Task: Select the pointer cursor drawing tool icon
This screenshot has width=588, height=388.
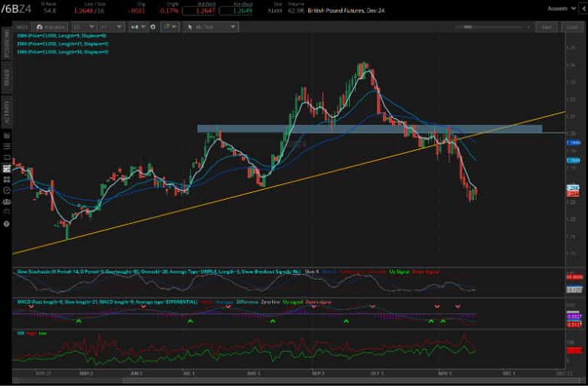Action: [190, 27]
